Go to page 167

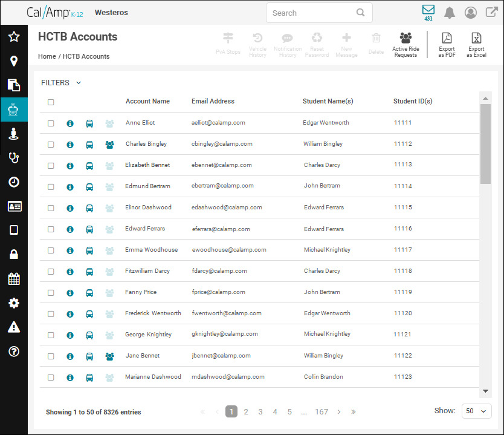(x=321, y=412)
